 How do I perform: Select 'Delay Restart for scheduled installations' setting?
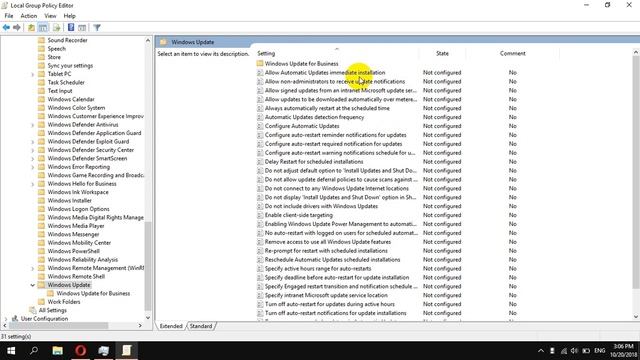314,162
